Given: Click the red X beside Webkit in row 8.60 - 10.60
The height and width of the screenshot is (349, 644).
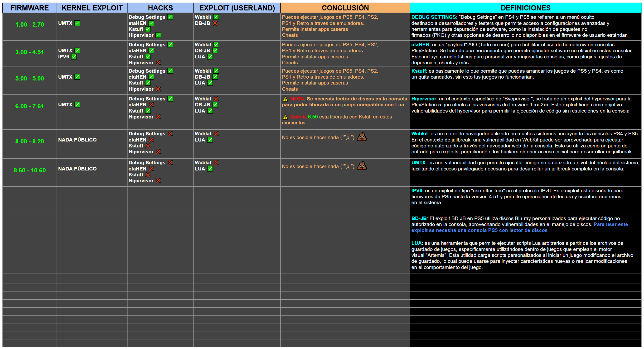Looking at the screenshot, I should click(x=216, y=163).
